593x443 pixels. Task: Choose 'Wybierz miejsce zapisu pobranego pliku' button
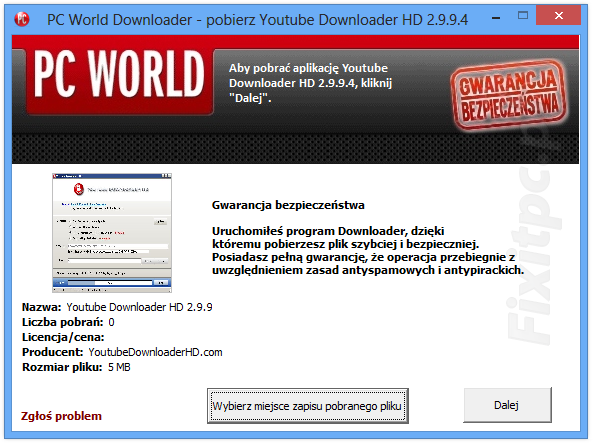click(307, 406)
